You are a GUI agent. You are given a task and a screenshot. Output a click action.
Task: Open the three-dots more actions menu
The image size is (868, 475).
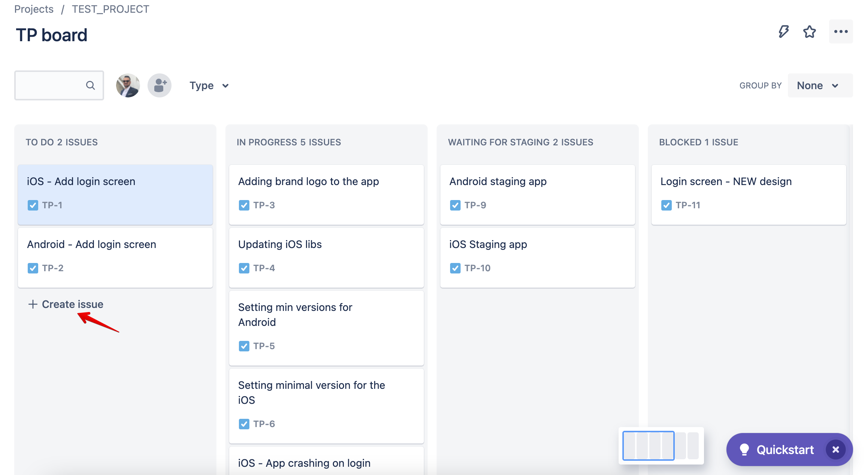coord(841,31)
